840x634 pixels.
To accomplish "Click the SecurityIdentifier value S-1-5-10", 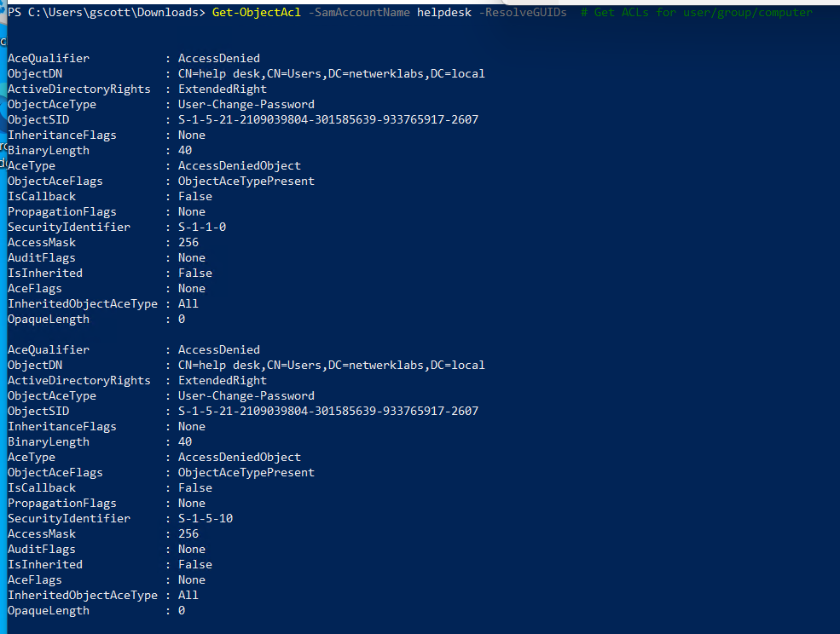I will [206, 518].
